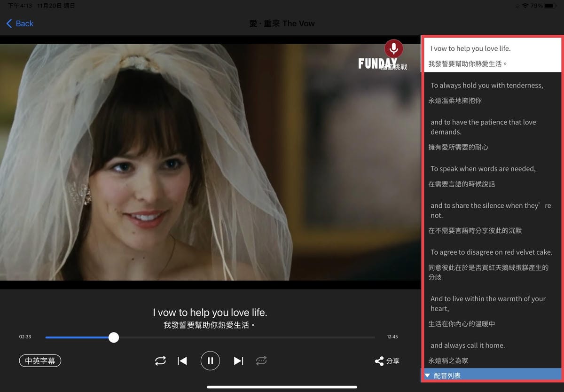This screenshot has height=392, width=564.
Task: Expand the 配音列表 dubbing list
Action: 491,375
